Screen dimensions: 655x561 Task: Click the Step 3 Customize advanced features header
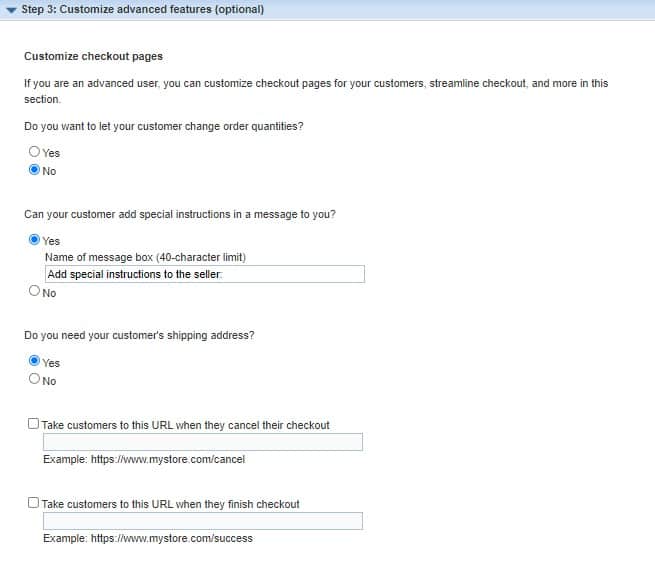pyautogui.click(x=142, y=9)
